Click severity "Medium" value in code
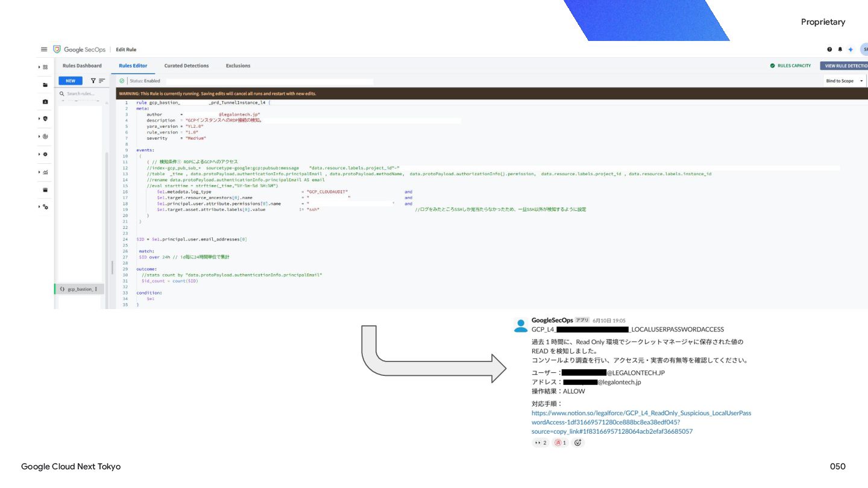 pos(196,138)
